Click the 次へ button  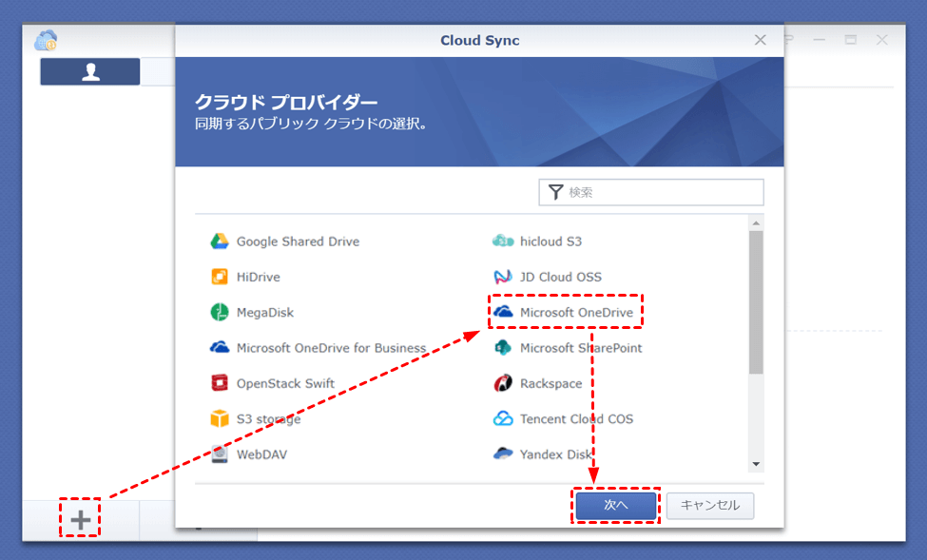click(x=615, y=505)
